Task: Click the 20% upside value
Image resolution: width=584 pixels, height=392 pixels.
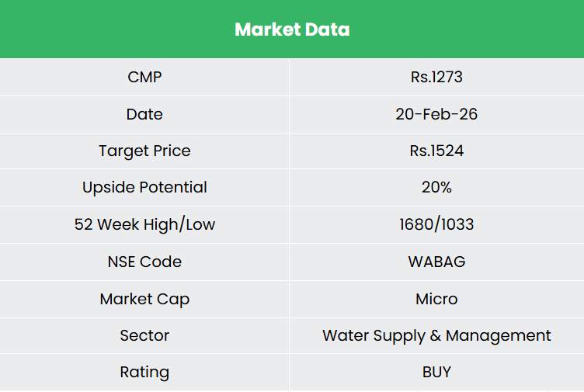Action: [436, 187]
